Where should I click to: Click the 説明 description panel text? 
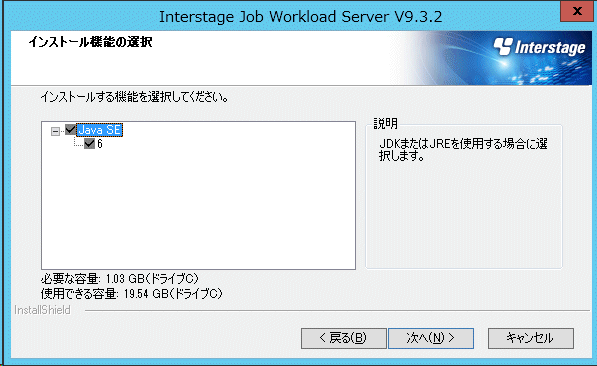(x=463, y=150)
